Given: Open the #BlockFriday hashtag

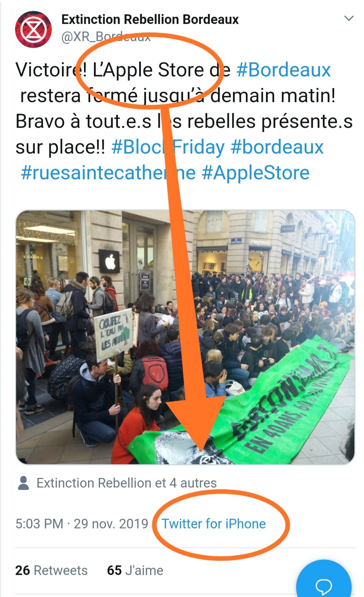Looking at the screenshot, I should tap(168, 147).
